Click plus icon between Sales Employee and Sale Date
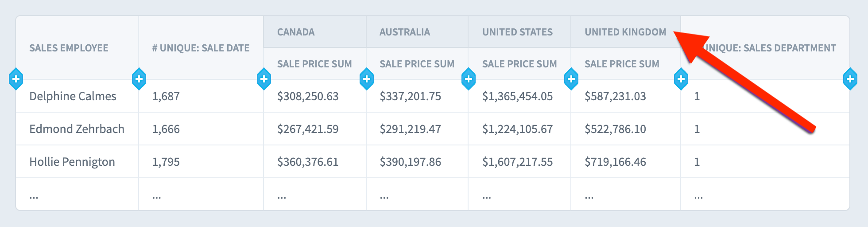The height and width of the screenshot is (227, 868). 139,79
